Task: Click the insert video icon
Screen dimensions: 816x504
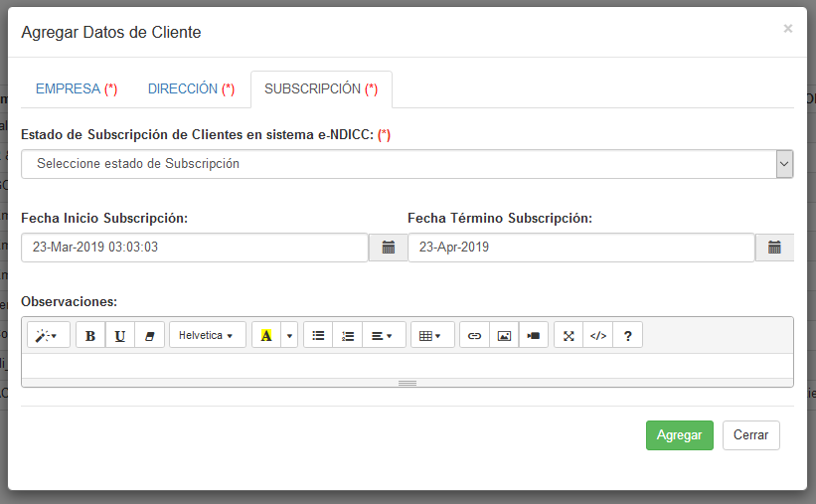Action: click(x=534, y=336)
